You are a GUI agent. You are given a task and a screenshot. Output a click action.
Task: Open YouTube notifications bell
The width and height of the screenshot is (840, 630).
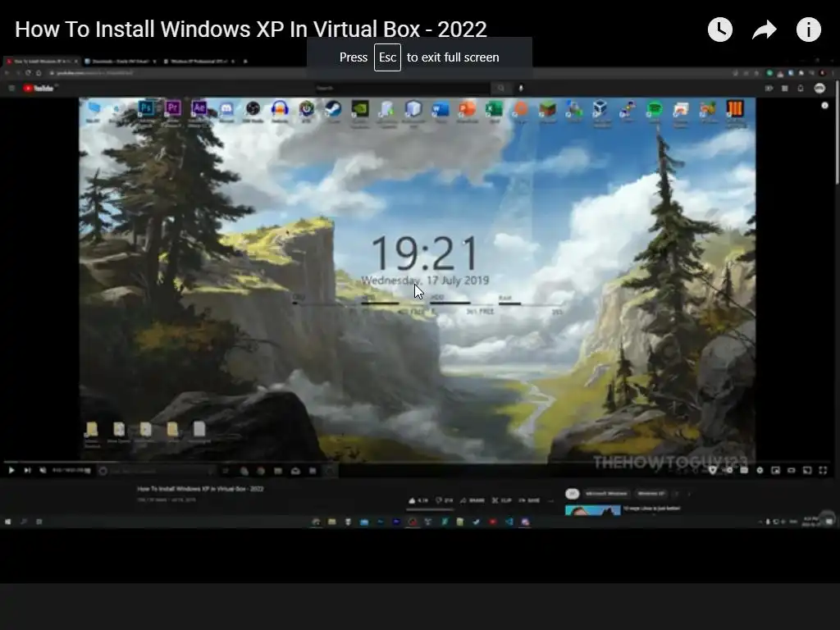801,89
